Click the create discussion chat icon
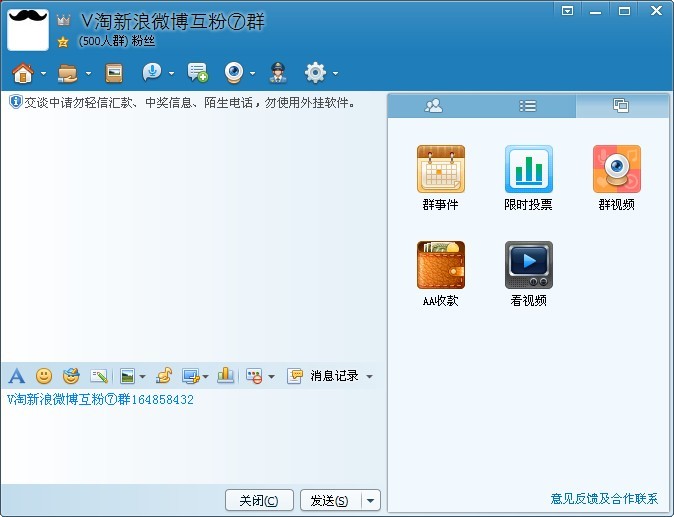Image resolution: width=674 pixels, height=517 pixels. click(x=197, y=72)
